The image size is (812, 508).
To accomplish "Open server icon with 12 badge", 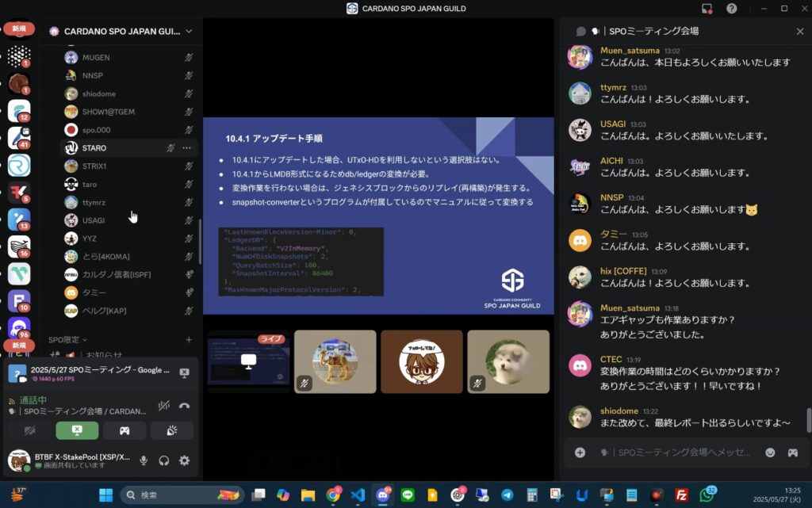I will pyautogui.click(x=19, y=110).
